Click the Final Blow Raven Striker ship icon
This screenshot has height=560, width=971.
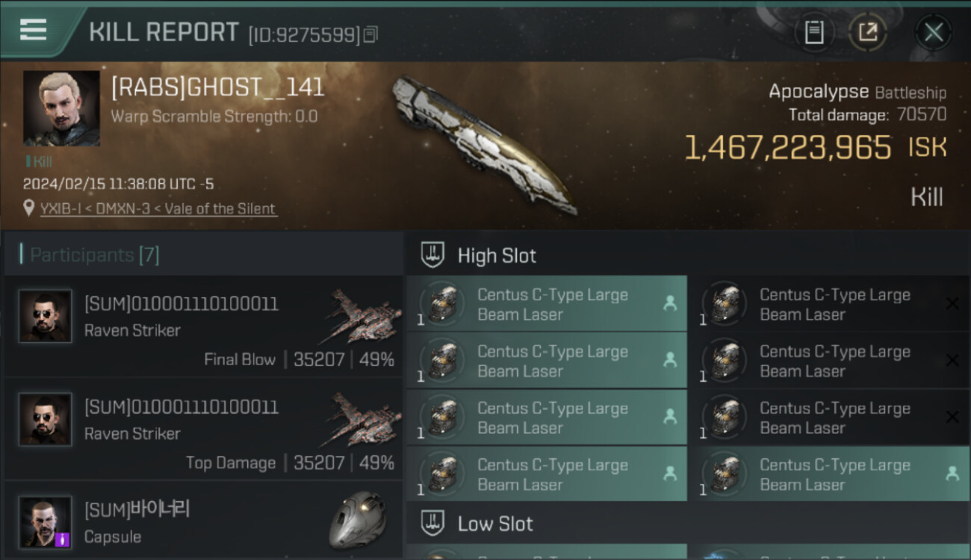click(362, 317)
